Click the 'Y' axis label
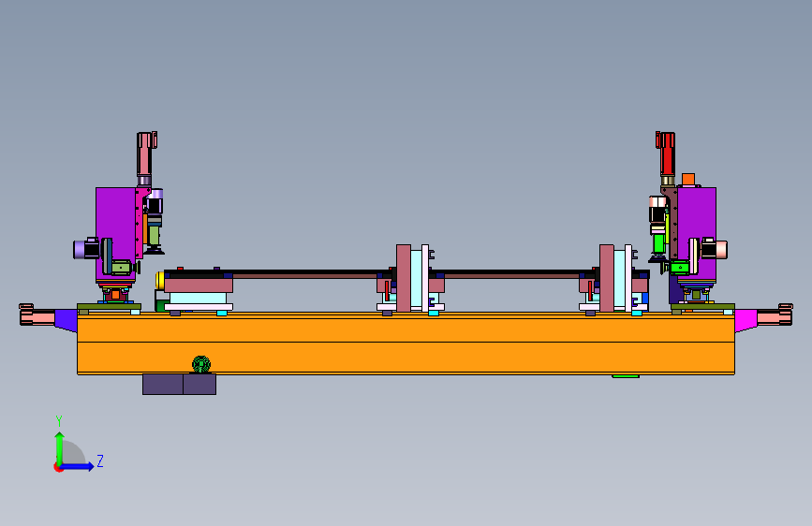The width and height of the screenshot is (812, 526). (59, 421)
